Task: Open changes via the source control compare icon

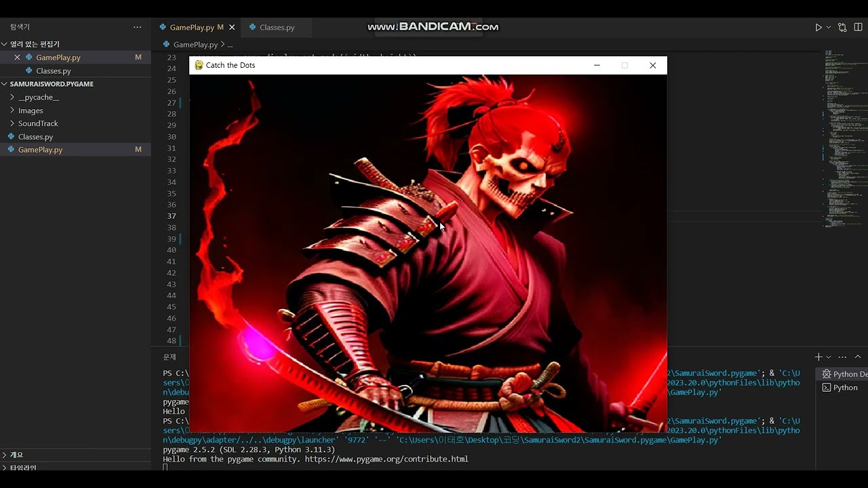Action: (x=843, y=28)
